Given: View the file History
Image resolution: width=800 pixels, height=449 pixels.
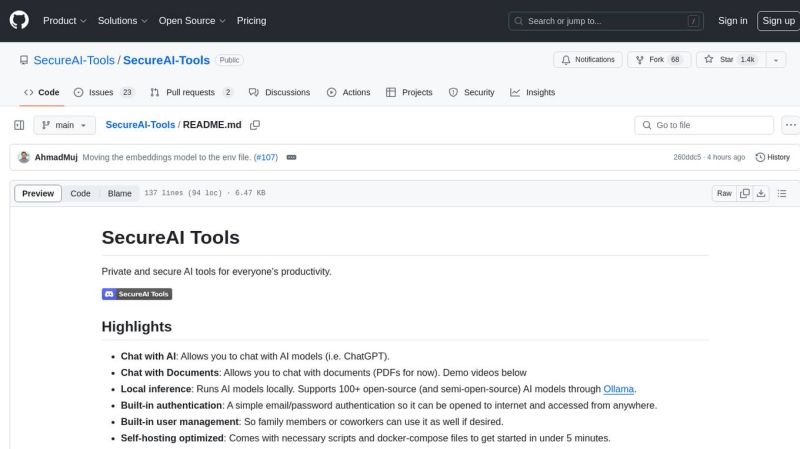Looking at the screenshot, I should point(772,157).
